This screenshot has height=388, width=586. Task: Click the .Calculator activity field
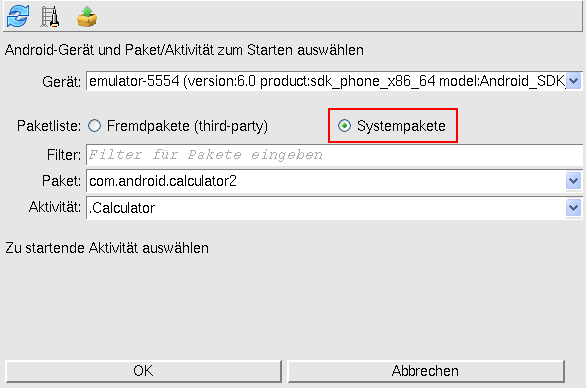pos(326,207)
